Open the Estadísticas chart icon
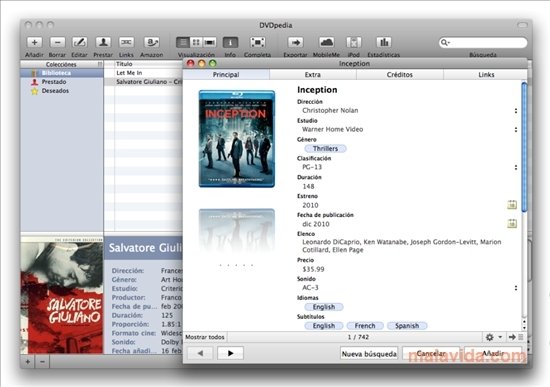 click(384, 43)
